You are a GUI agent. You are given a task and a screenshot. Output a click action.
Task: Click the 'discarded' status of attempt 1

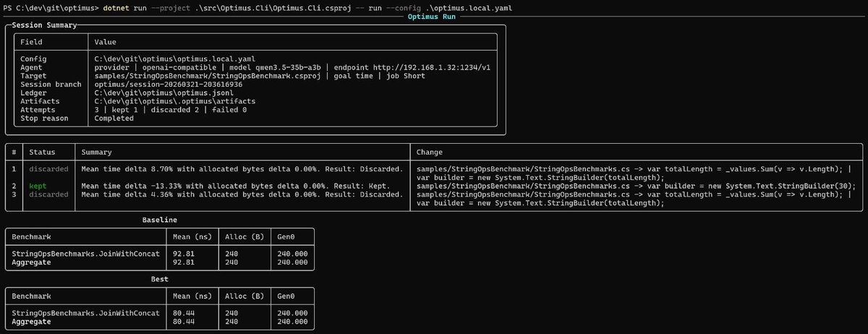click(49, 169)
